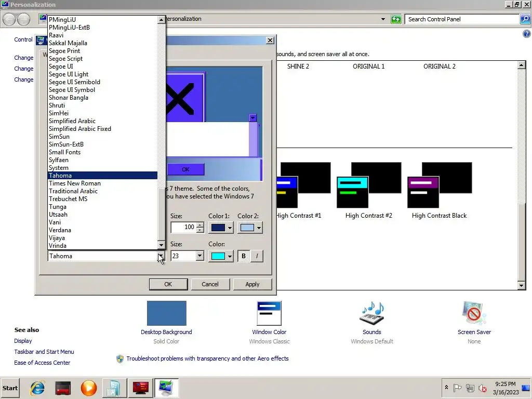
Task: Click the Aero troubleshoot shield icon
Action: click(x=120, y=358)
